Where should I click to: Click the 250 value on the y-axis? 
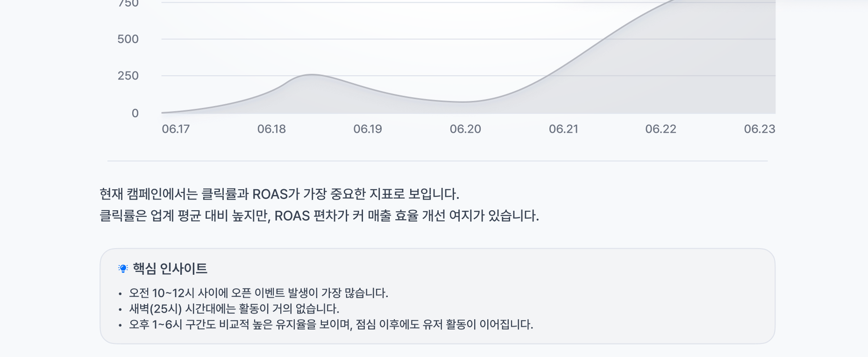click(x=128, y=76)
